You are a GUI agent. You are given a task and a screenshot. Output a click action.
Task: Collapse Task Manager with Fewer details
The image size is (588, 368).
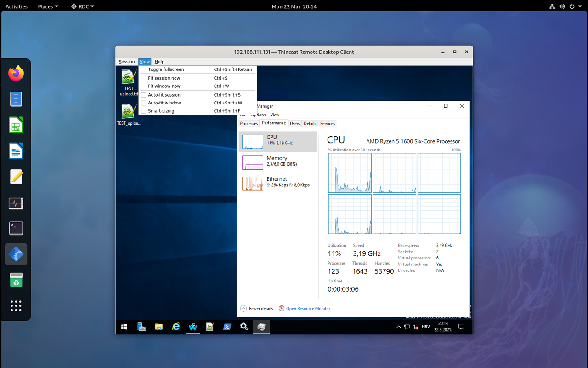(x=256, y=308)
